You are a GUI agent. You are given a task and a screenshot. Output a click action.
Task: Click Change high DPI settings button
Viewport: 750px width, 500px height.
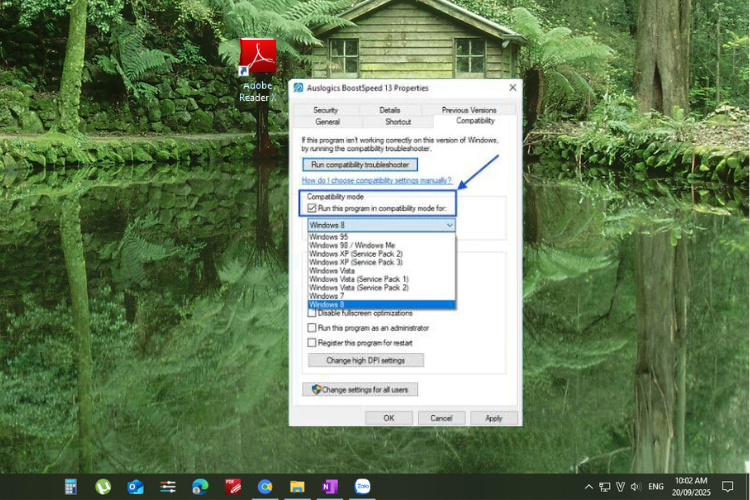pyautogui.click(x=365, y=360)
